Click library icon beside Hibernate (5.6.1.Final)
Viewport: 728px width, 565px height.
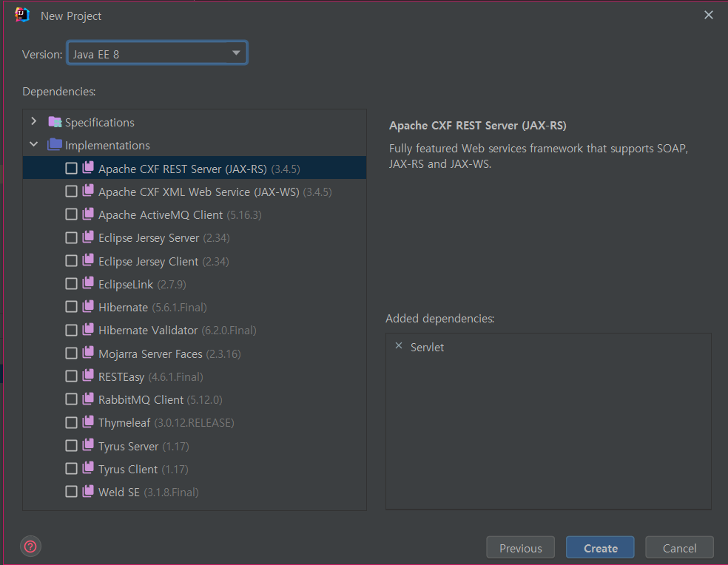click(x=88, y=306)
